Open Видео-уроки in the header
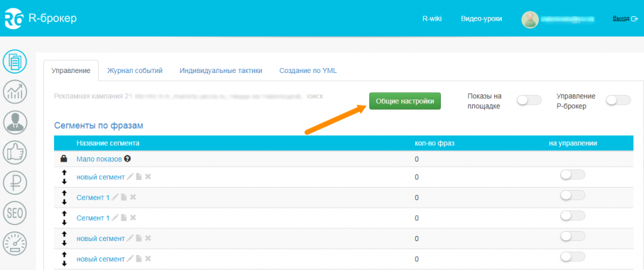The height and width of the screenshot is (270, 644). [481, 18]
